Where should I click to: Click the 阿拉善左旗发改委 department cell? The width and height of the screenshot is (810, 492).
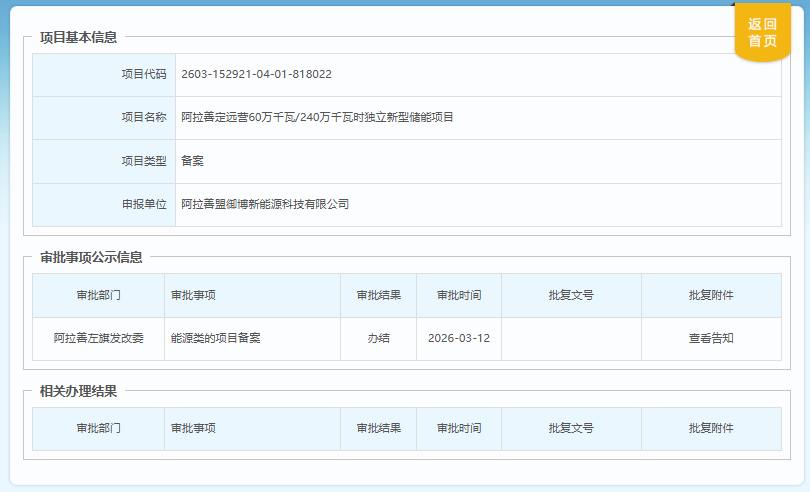coord(98,338)
